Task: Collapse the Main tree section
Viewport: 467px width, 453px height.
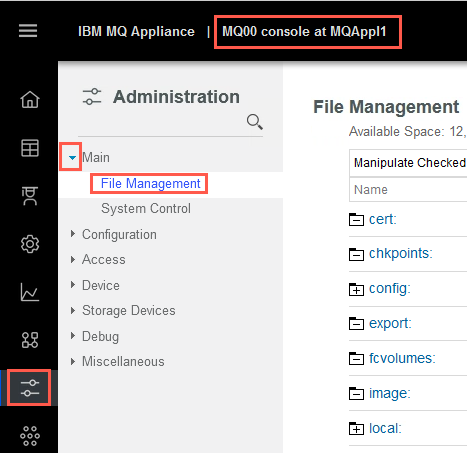Action: pos(72,157)
